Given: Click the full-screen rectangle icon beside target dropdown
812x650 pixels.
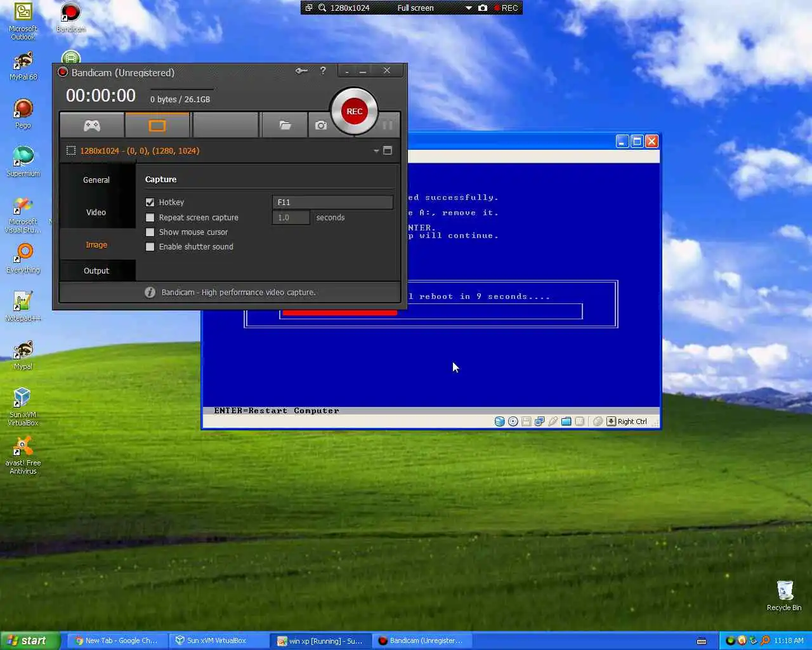Looking at the screenshot, I should pyautogui.click(x=388, y=150).
